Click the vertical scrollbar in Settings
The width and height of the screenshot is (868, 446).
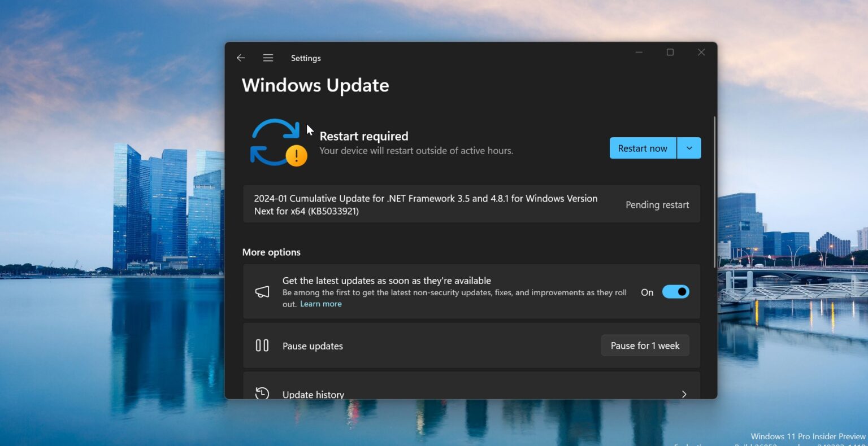tap(714, 192)
